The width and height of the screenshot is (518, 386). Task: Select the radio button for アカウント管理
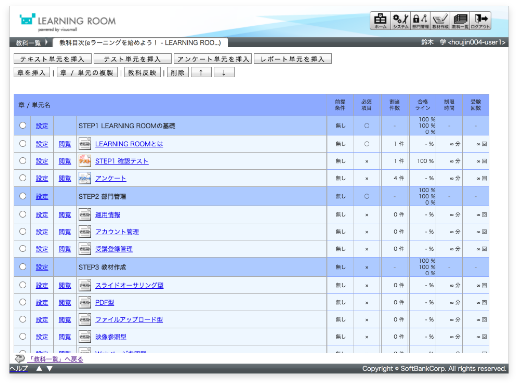22,231
